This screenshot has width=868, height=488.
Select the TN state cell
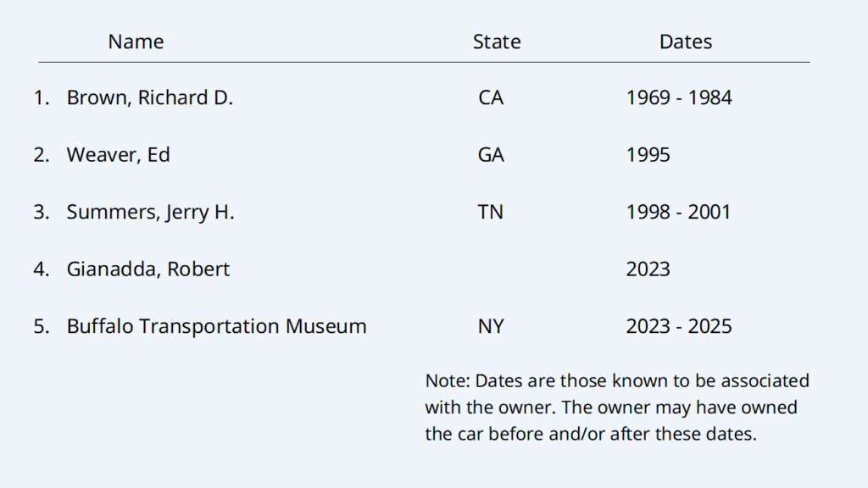(491, 213)
